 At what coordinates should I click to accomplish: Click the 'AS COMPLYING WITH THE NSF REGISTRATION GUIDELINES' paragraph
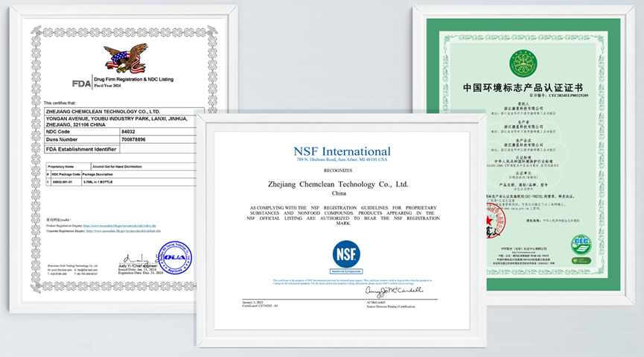[343, 215]
